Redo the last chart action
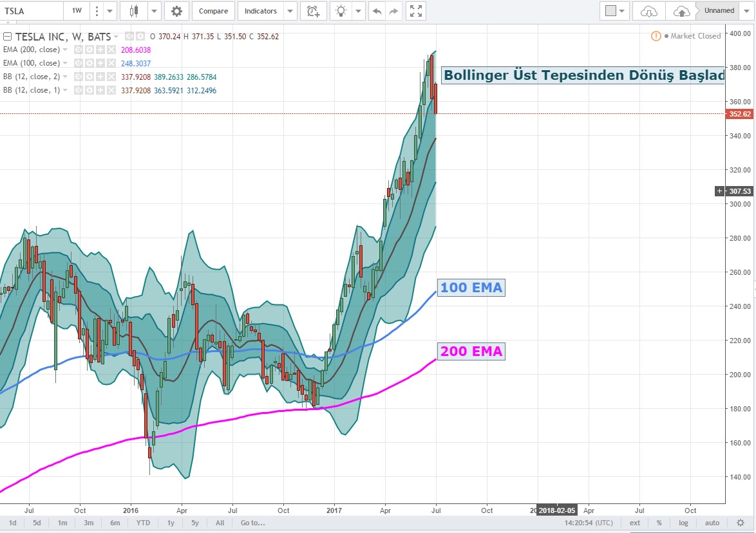Screen dimensions: 756x533 tap(393, 11)
